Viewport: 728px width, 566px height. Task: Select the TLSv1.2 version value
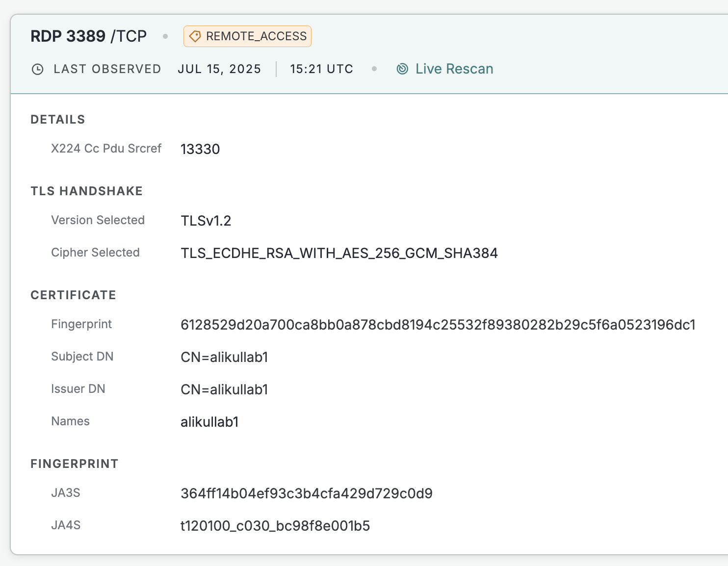tap(206, 221)
